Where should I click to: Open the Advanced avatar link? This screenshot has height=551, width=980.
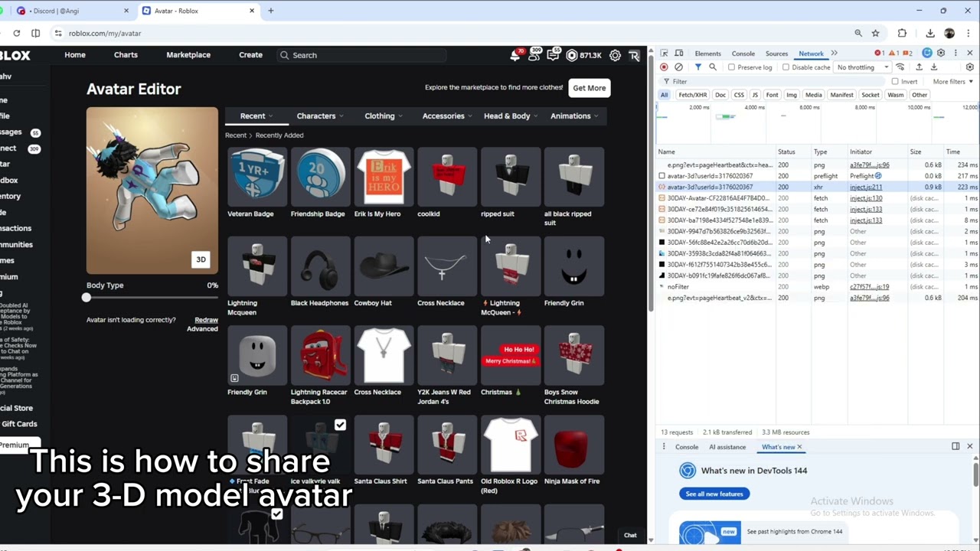[x=202, y=329]
